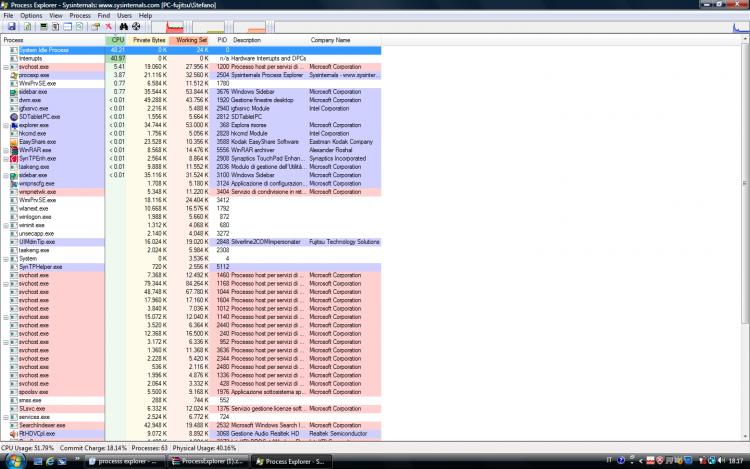Sort by the CPU column header
This screenshot has width=750, height=469.
point(115,40)
